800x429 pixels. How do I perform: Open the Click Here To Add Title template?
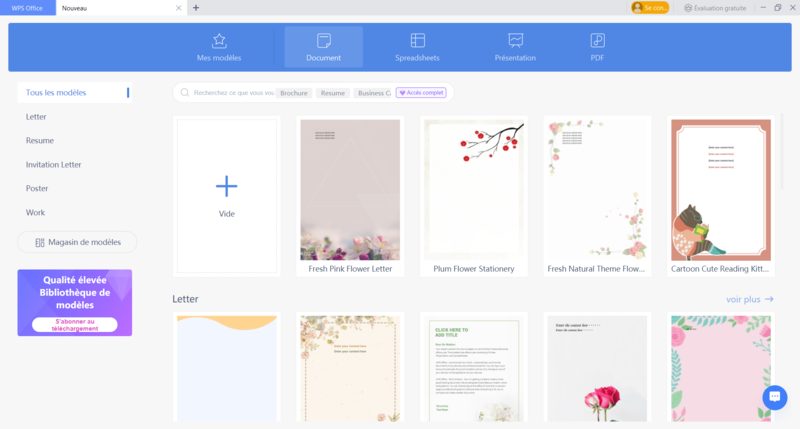coord(474,367)
